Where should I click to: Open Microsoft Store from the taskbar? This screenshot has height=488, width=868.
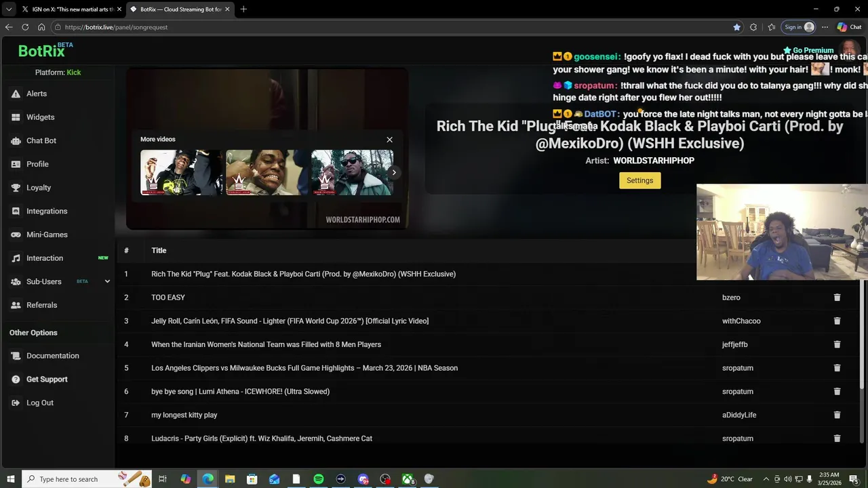click(252, 479)
